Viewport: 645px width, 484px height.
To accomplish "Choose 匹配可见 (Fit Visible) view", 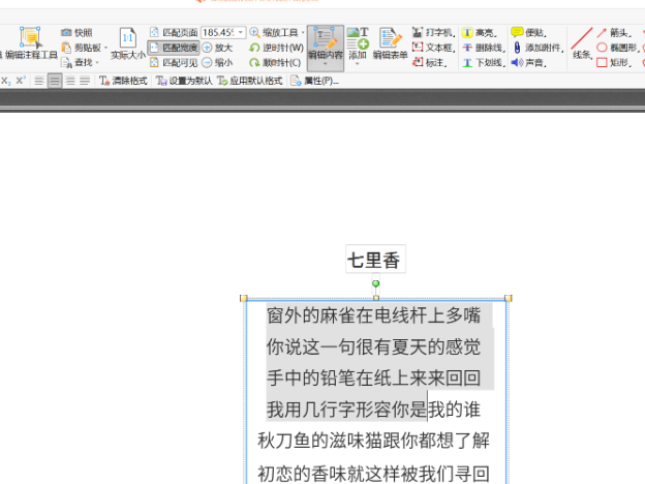I will pyautogui.click(x=173, y=63).
